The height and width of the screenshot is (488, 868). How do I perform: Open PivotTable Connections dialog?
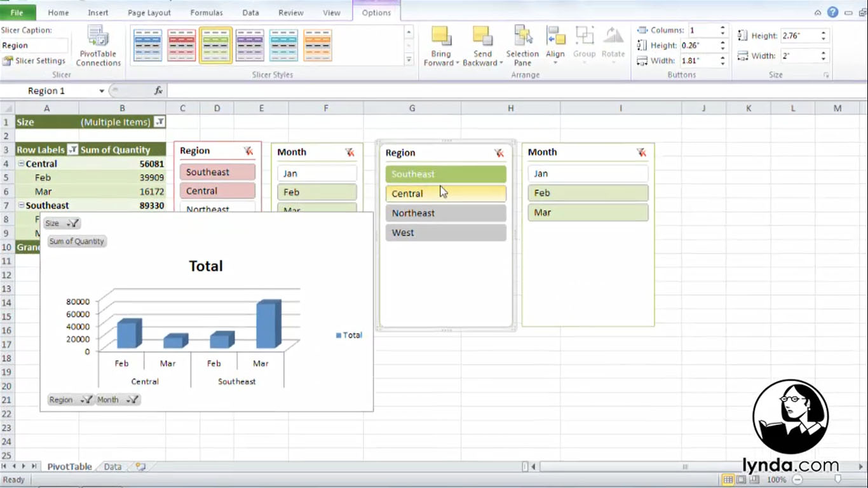point(98,46)
